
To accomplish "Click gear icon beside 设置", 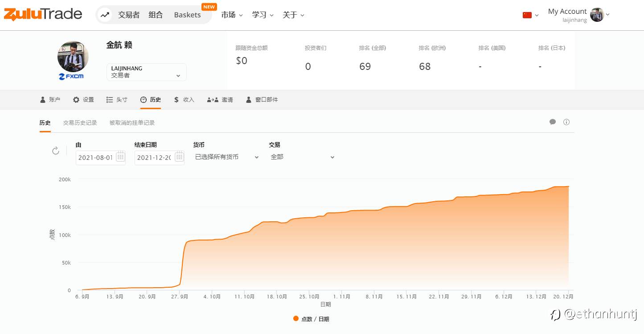I will pyautogui.click(x=76, y=100).
